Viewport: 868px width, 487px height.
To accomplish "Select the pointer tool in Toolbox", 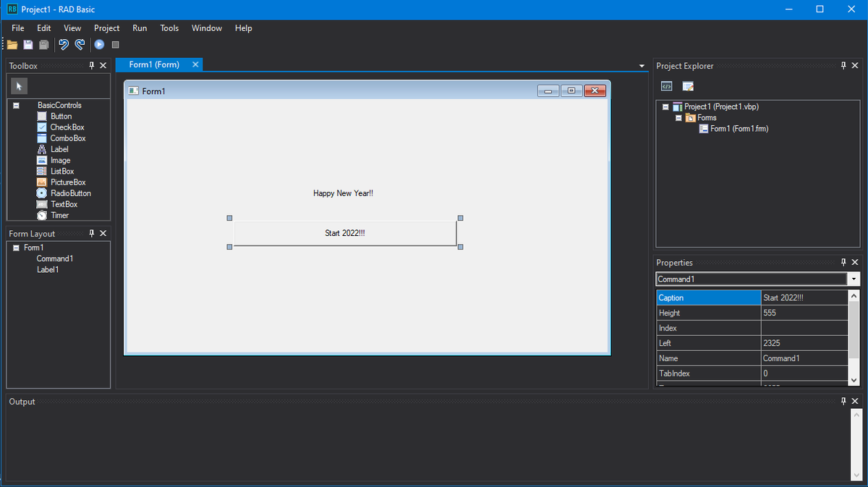I will click(19, 86).
